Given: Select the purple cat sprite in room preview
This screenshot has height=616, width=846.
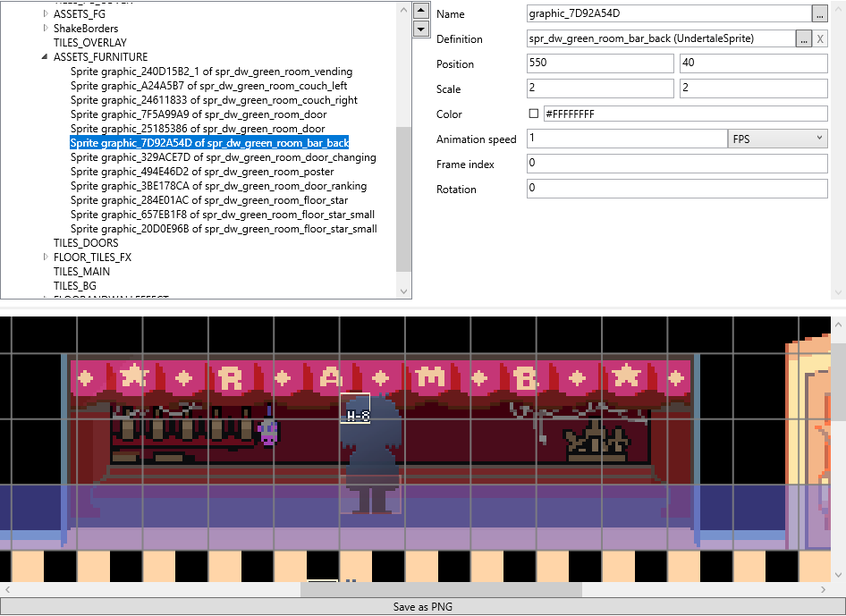Looking at the screenshot, I should [x=268, y=432].
